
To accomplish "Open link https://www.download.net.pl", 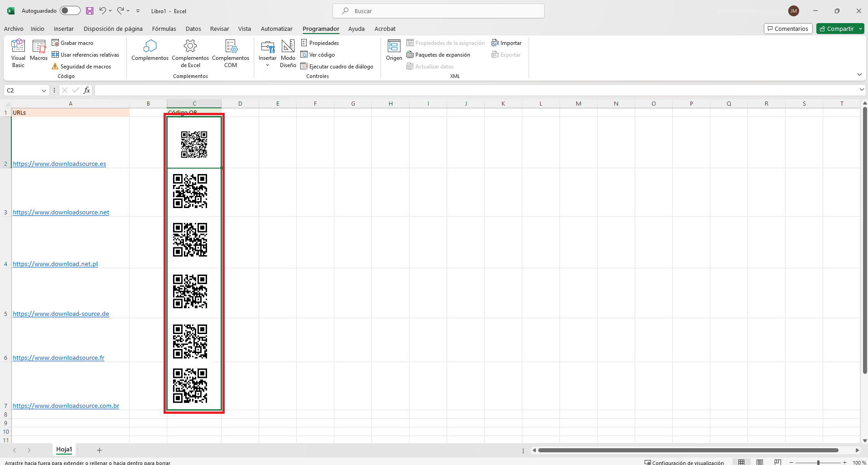I will [x=55, y=264].
